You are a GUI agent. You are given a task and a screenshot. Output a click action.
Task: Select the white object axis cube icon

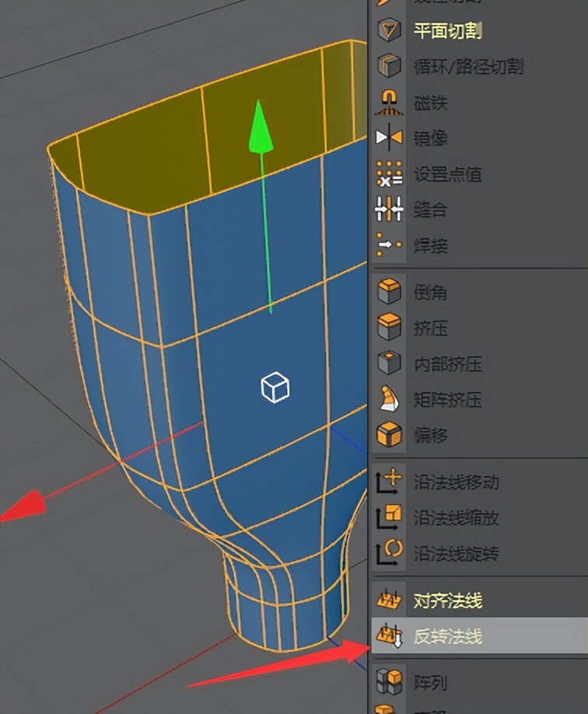pos(275,387)
